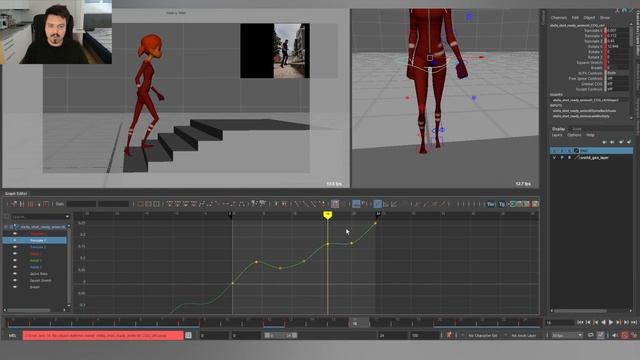This screenshot has width=640, height=360.
Task: Click Frame All in Graph Editor toolbar
Action: (140, 204)
